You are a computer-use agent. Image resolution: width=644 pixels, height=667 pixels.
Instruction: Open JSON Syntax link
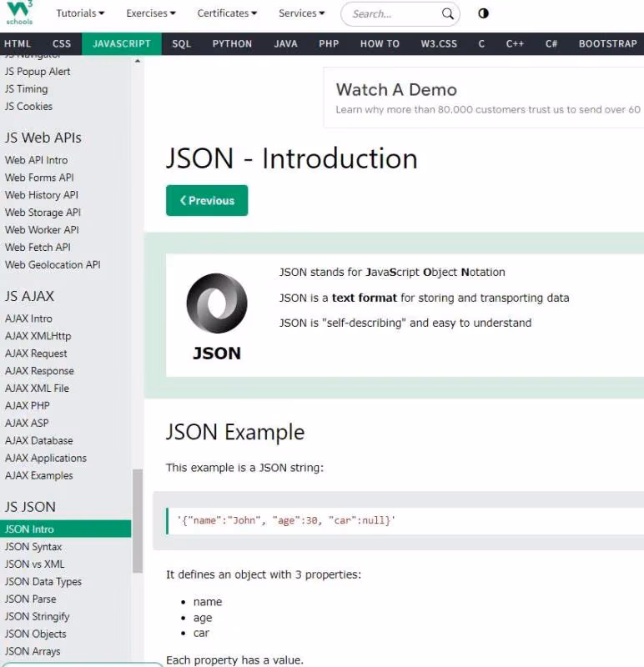tap(33, 547)
